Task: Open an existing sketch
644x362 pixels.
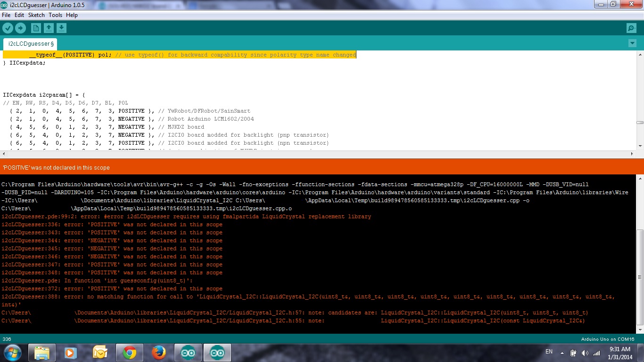Action: coord(49,28)
